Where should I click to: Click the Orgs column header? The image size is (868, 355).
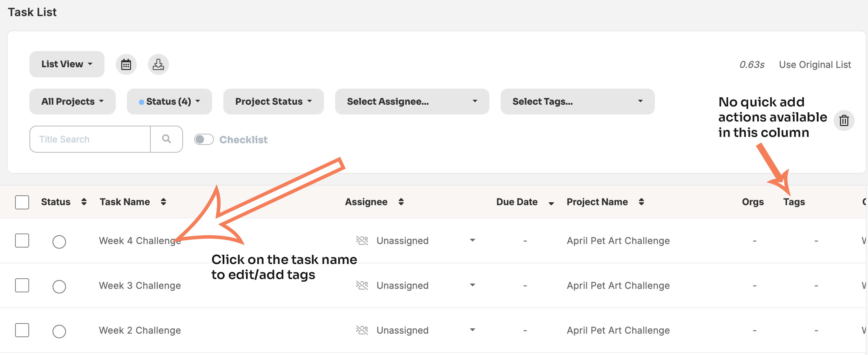753,202
